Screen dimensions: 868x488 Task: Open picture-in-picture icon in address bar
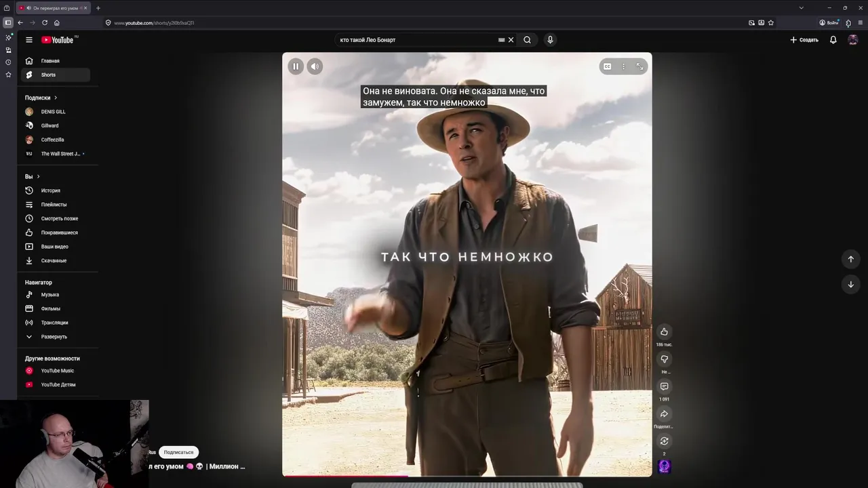tap(751, 22)
